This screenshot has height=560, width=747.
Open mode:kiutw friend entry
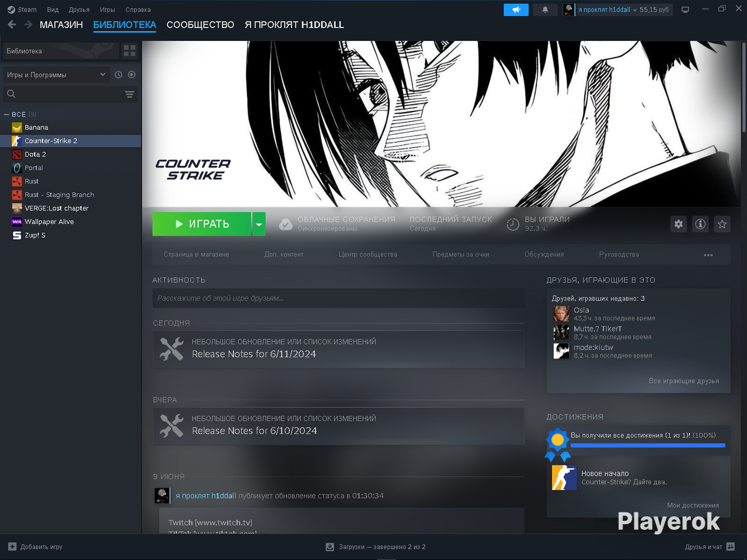638,351
